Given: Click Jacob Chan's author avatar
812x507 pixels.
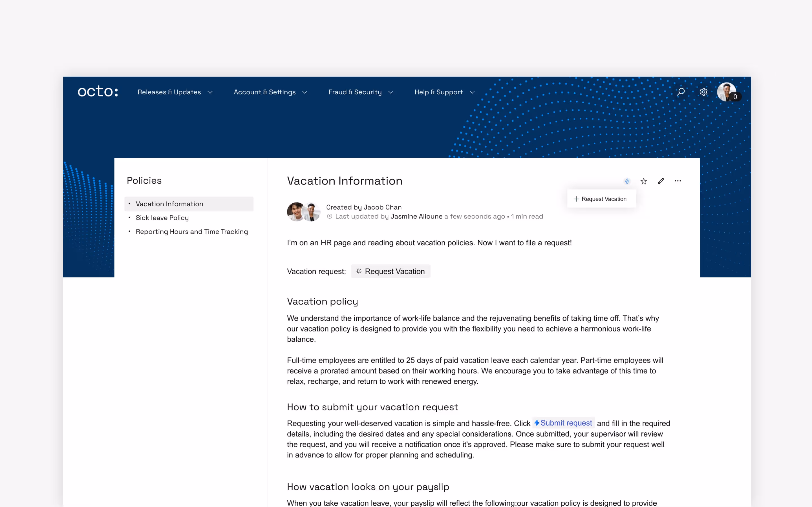Looking at the screenshot, I should pos(295,212).
